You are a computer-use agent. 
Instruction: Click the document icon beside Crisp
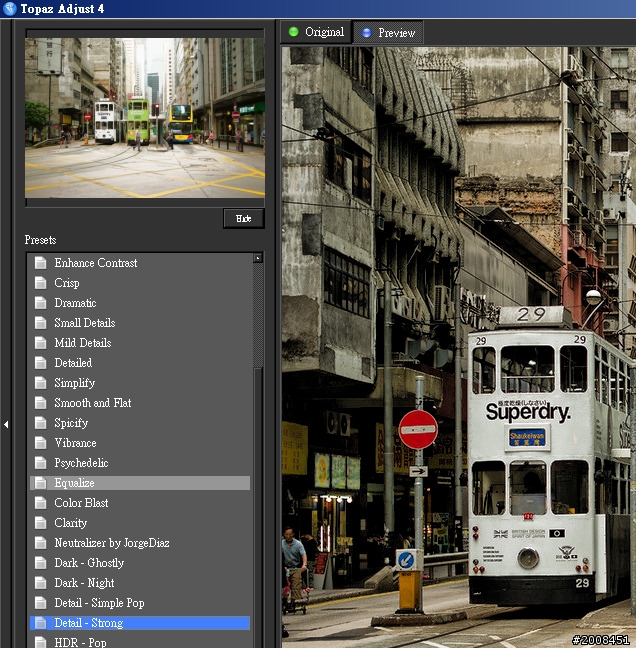[40, 283]
